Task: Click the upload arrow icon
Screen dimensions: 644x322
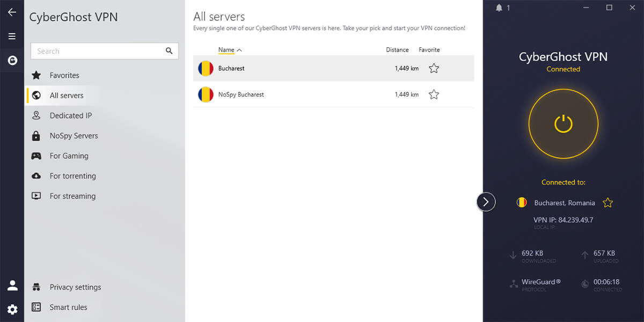Action: pos(584,255)
